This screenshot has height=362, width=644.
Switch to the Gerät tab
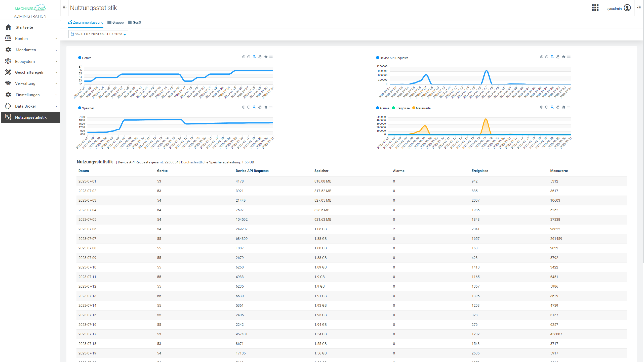[135, 22]
